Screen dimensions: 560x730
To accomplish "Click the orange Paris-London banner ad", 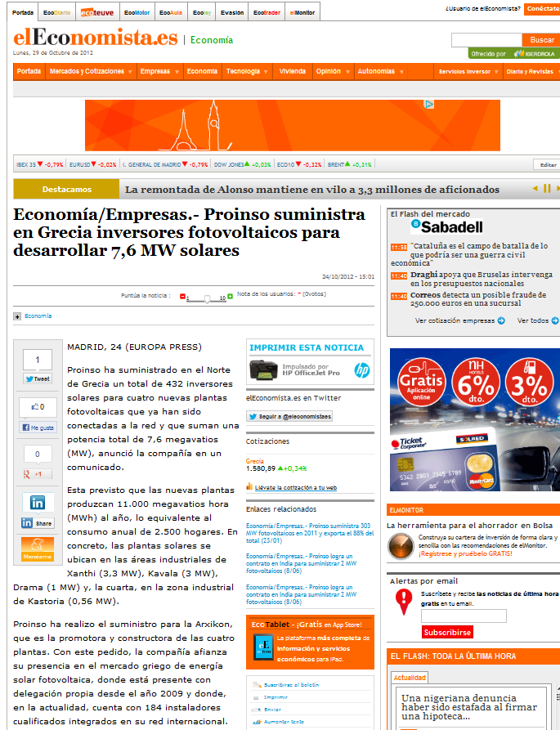I will [293, 125].
